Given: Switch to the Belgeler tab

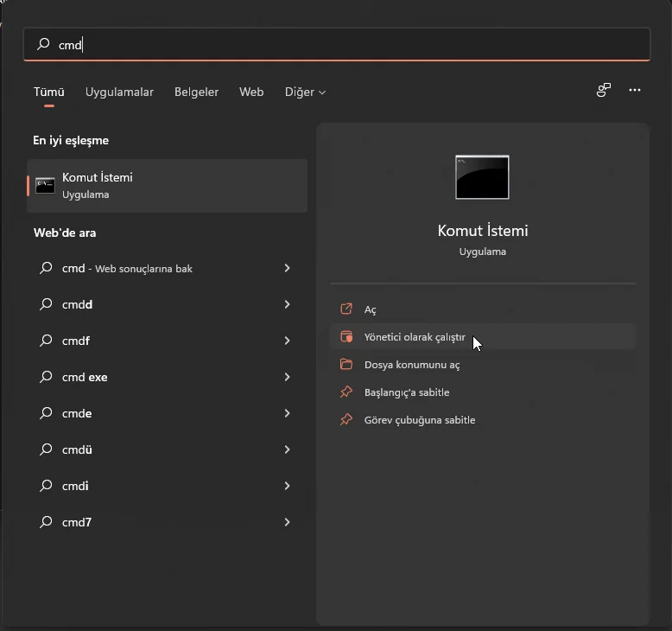Looking at the screenshot, I should tap(196, 92).
